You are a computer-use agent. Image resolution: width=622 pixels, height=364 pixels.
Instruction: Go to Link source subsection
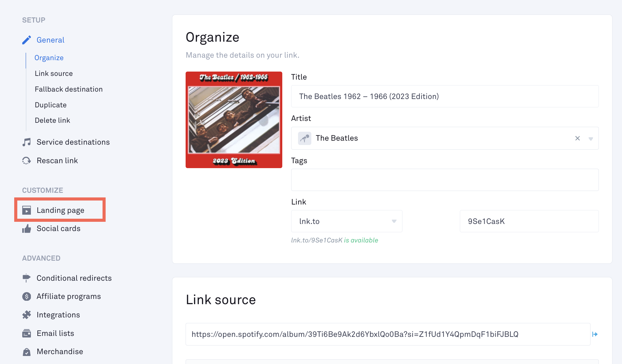point(54,73)
